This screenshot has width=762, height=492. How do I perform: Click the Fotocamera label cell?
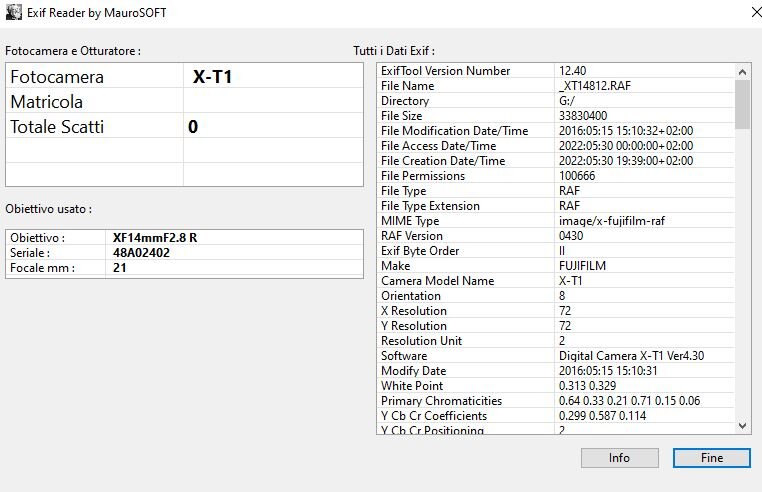(95, 76)
